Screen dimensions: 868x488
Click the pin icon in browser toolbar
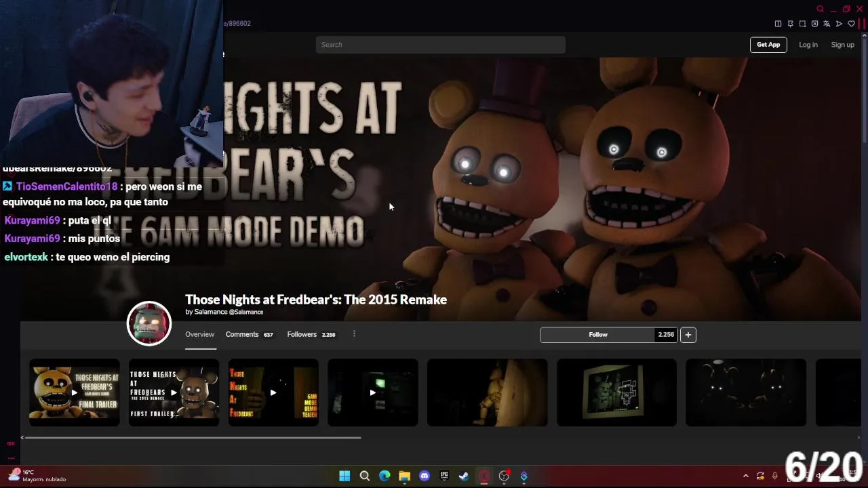point(790,24)
